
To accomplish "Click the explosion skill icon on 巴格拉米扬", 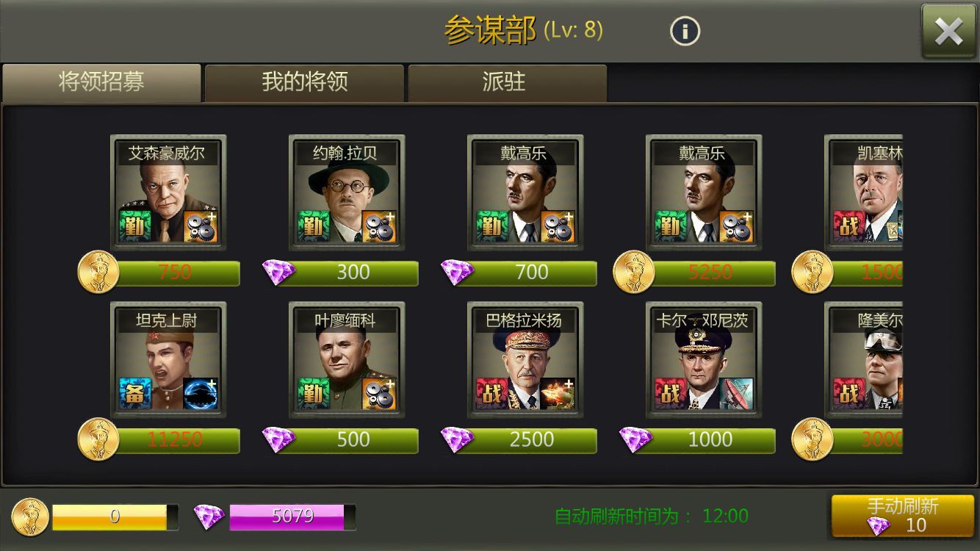I will (x=558, y=393).
